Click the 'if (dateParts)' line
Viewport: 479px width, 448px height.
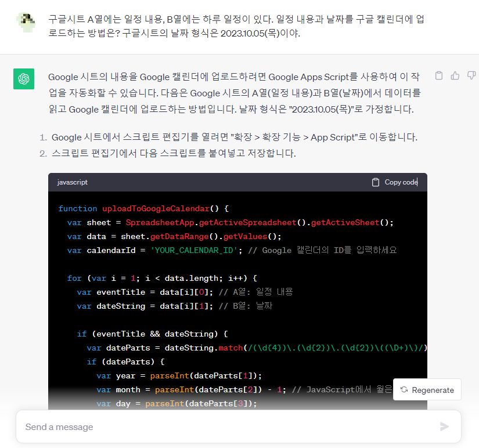[x=126, y=362]
